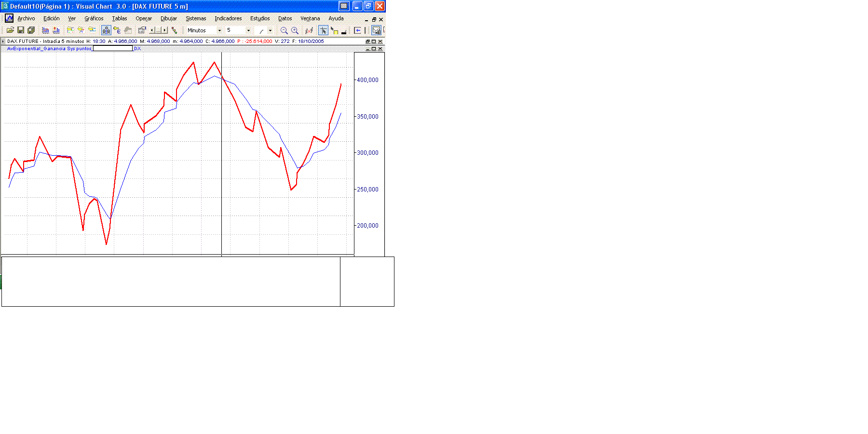Click the first yellow folder chart icon

(x=70, y=30)
